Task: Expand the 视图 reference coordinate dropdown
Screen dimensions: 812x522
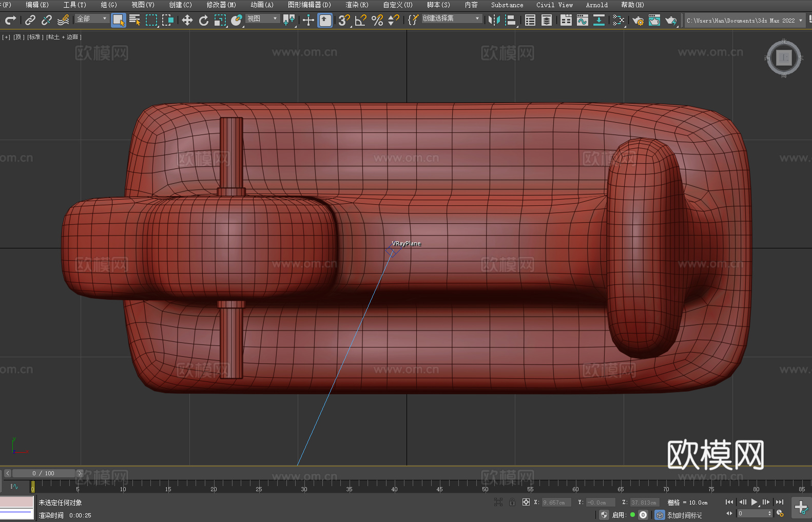Action: coord(262,19)
